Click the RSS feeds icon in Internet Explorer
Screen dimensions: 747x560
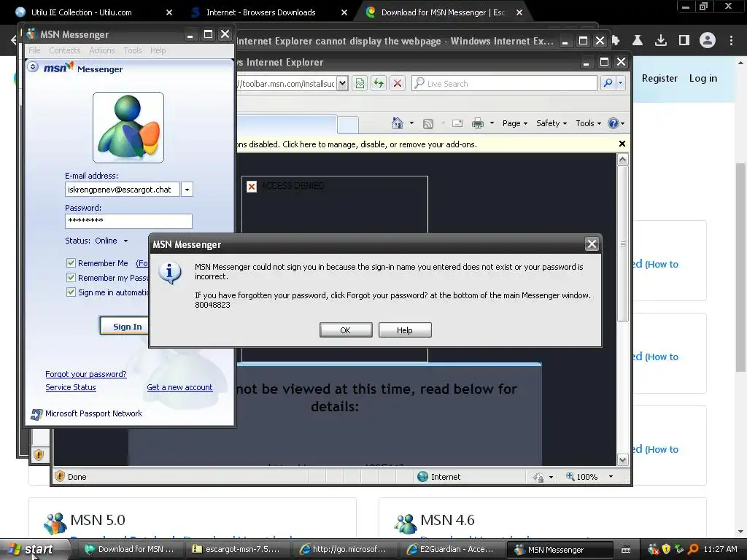pyautogui.click(x=428, y=124)
